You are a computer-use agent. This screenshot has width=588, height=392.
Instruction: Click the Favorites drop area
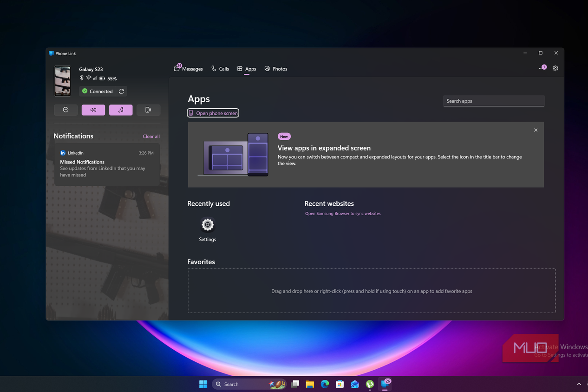pyautogui.click(x=372, y=291)
